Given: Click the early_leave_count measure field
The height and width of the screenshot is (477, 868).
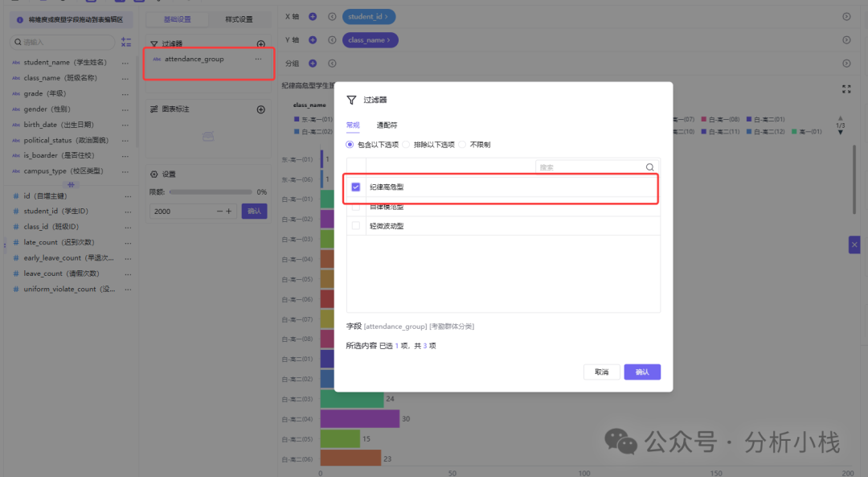Looking at the screenshot, I should 68,258.
